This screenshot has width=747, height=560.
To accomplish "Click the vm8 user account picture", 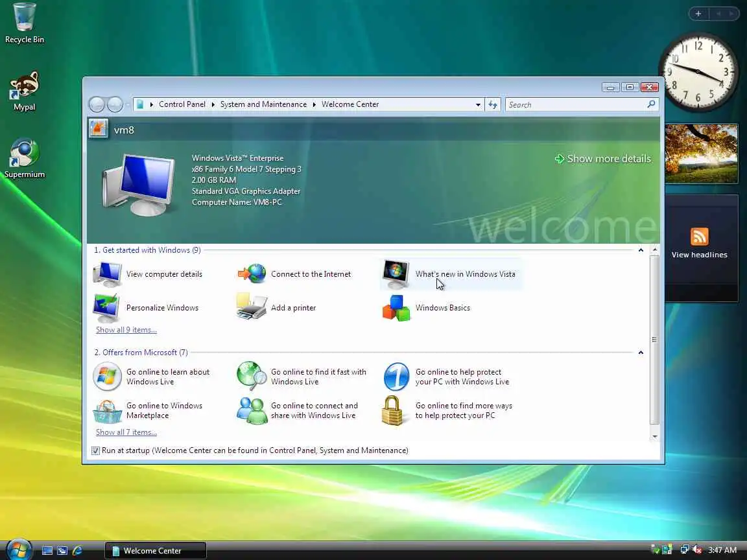I will 98,128.
